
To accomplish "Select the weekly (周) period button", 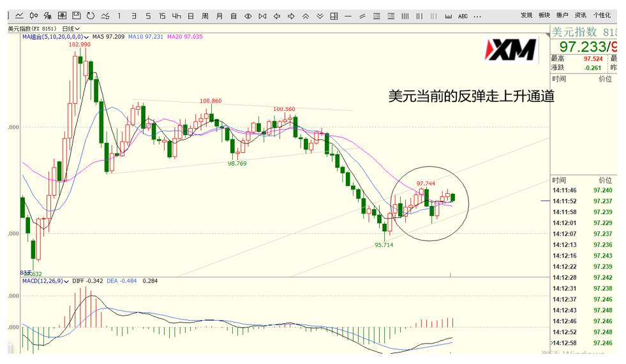I will point(205,16).
